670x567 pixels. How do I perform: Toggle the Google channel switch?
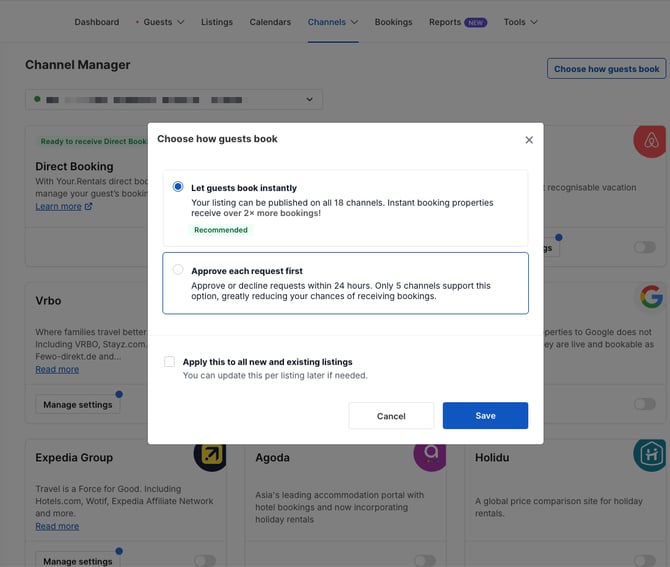(645, 404)
